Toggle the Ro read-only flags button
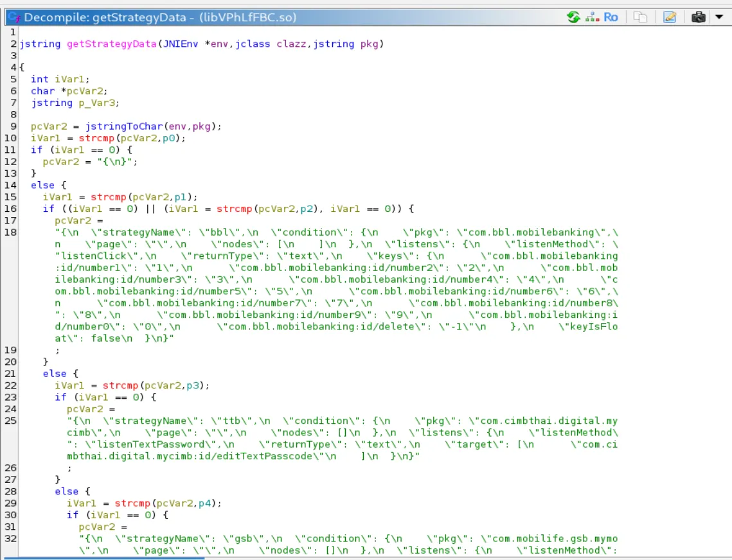Image resolution: width=732 pixels, height=560 pixels. pyautogui.click(x=611, y=17)
